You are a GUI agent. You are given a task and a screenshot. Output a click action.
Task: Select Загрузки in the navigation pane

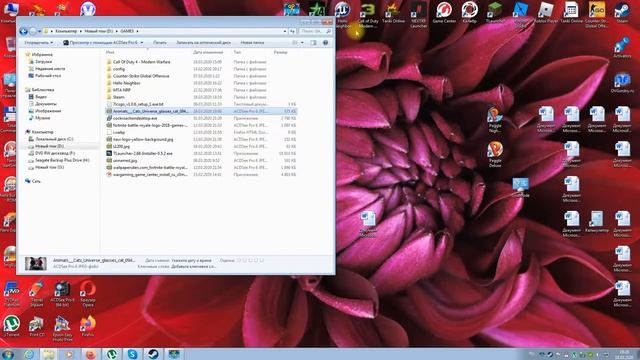[x=43, y=62]
